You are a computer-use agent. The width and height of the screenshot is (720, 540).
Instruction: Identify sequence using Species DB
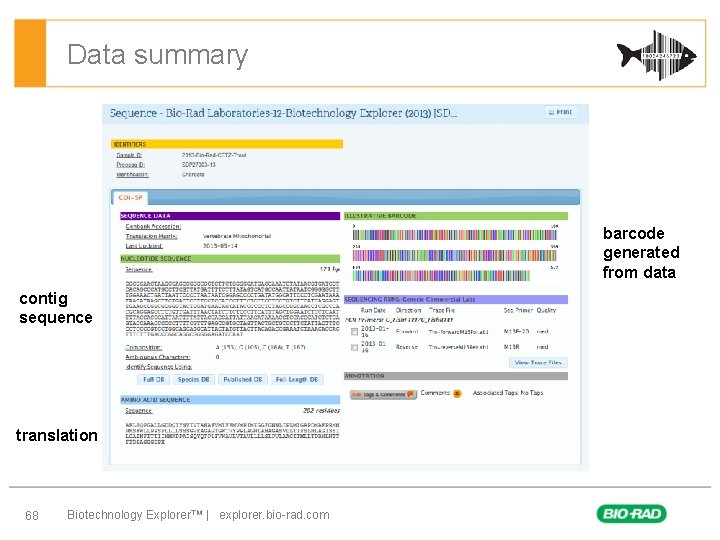click(x=193, y=379)
